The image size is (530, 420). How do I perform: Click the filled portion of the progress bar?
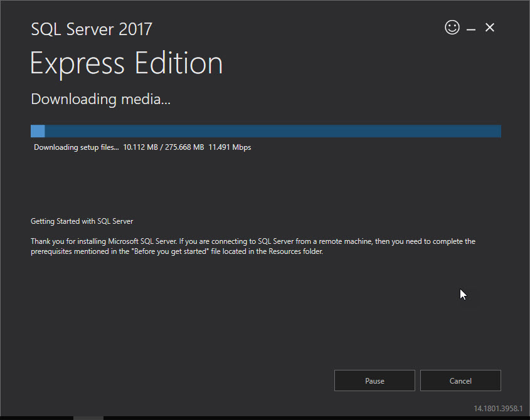tap(38, 131)
